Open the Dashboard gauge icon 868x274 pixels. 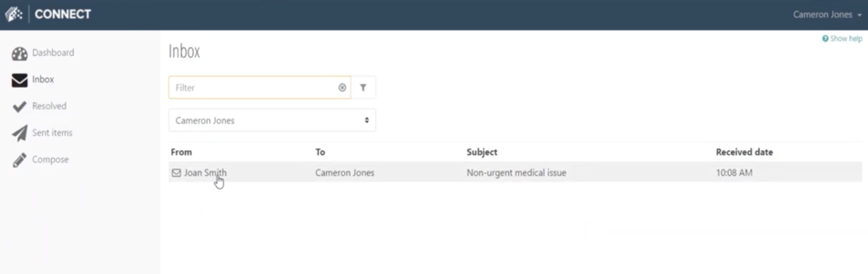(20, 53)
